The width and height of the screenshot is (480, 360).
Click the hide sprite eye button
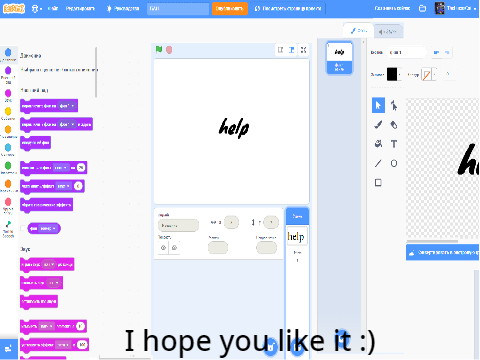(174, 248)
